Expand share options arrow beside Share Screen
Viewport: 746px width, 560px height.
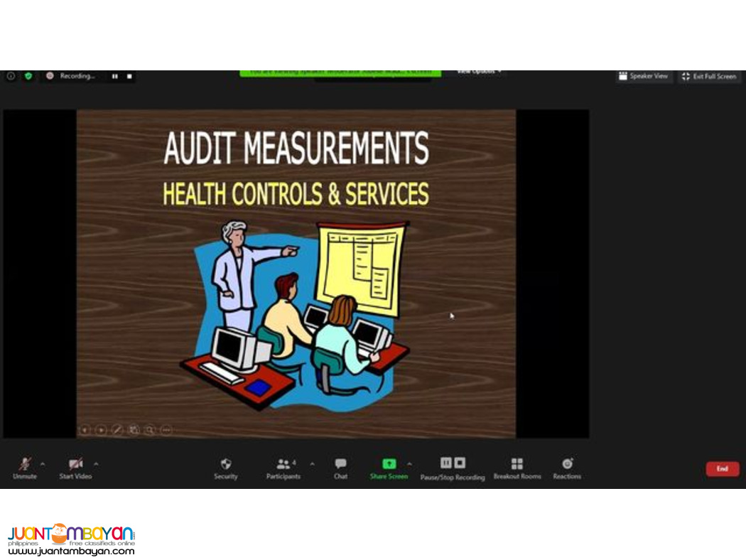click(409, 464)
